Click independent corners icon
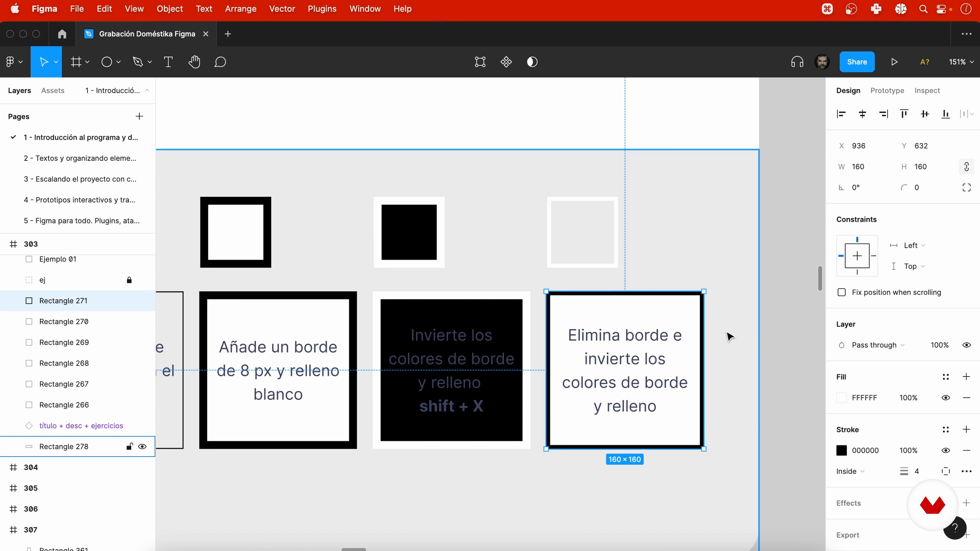Screen dimensions: 980x551 click(967, 187)
